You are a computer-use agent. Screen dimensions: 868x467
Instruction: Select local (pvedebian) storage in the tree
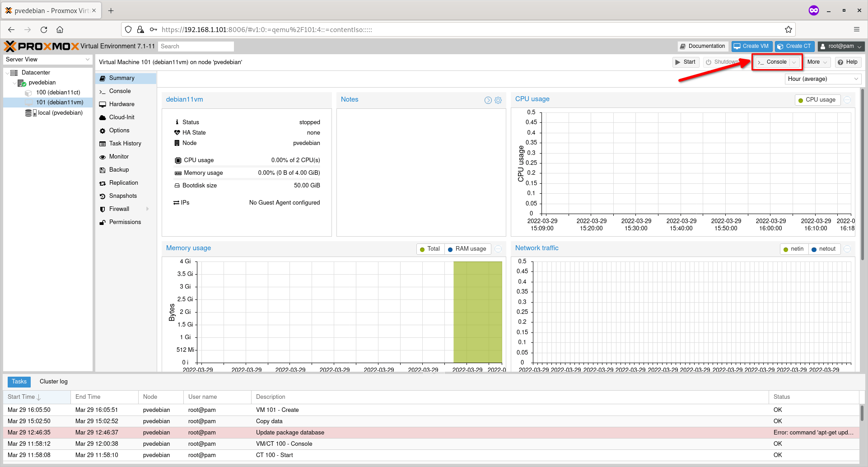click(x=60, y=113)
